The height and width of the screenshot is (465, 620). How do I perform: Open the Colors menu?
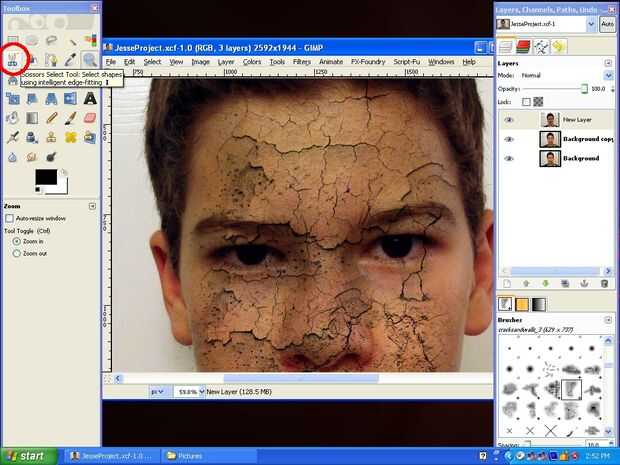[252, 62]
